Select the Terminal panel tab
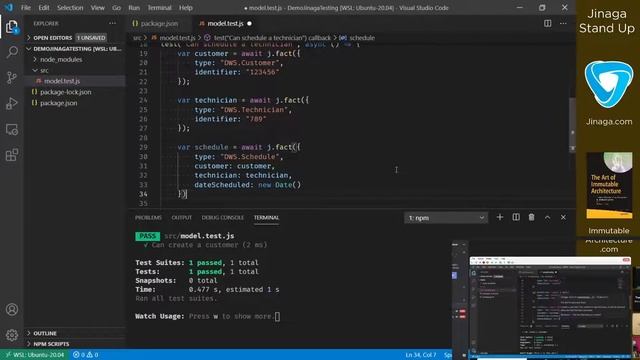Viewport: 640px width, 360px height. point(266,218)
